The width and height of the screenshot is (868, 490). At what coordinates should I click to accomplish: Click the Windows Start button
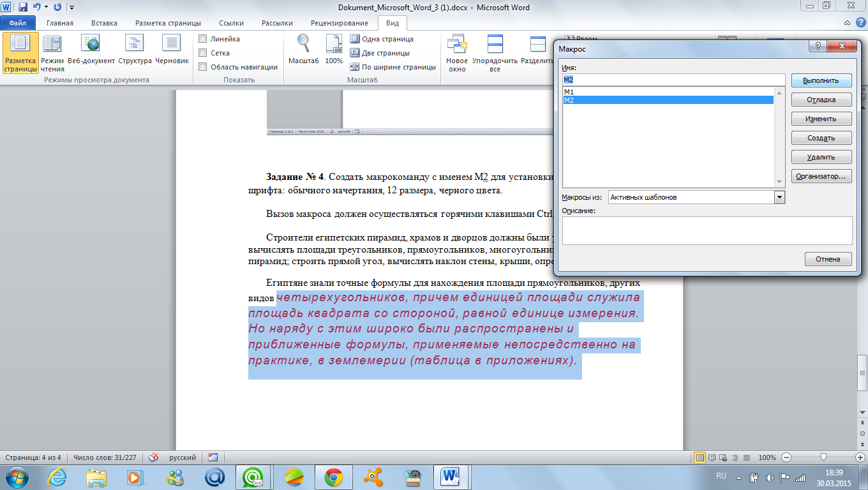point(17,477)
